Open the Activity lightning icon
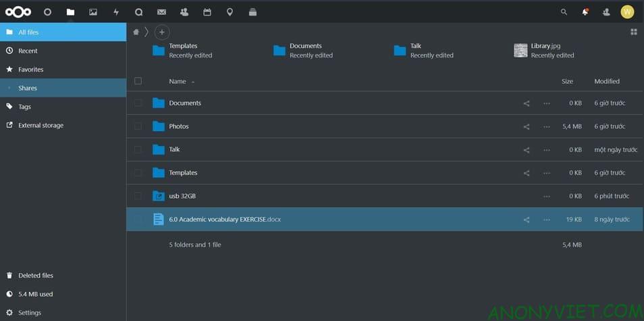 click(115, 12)
